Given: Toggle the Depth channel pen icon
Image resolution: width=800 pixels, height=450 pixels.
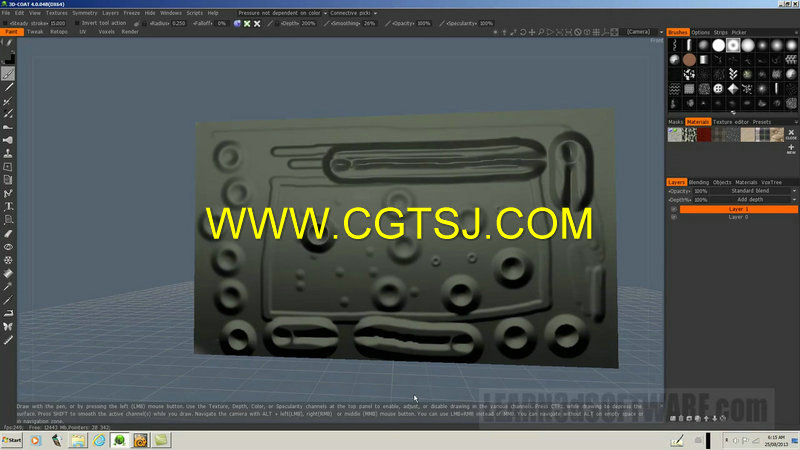Looking at the screenshot, I should (270, 23).
